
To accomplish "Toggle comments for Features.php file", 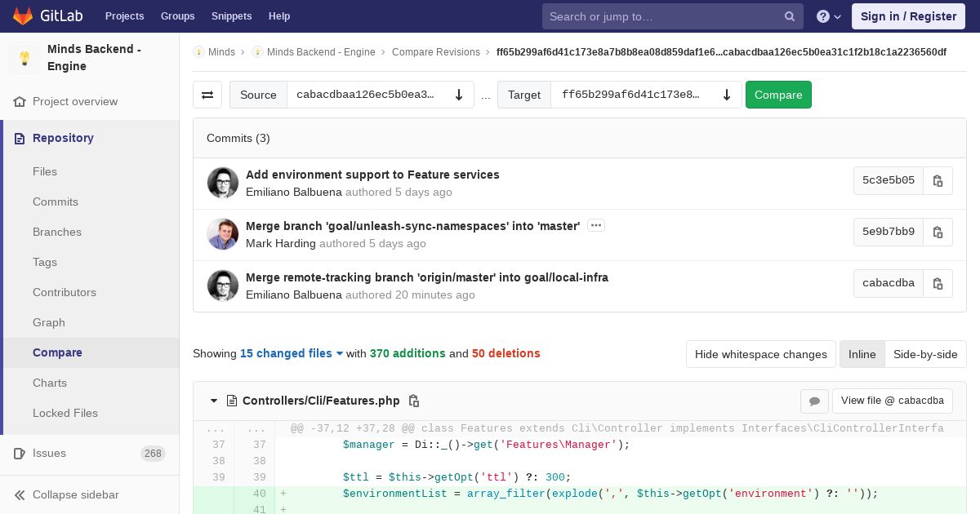I will [x=814, y=401].
